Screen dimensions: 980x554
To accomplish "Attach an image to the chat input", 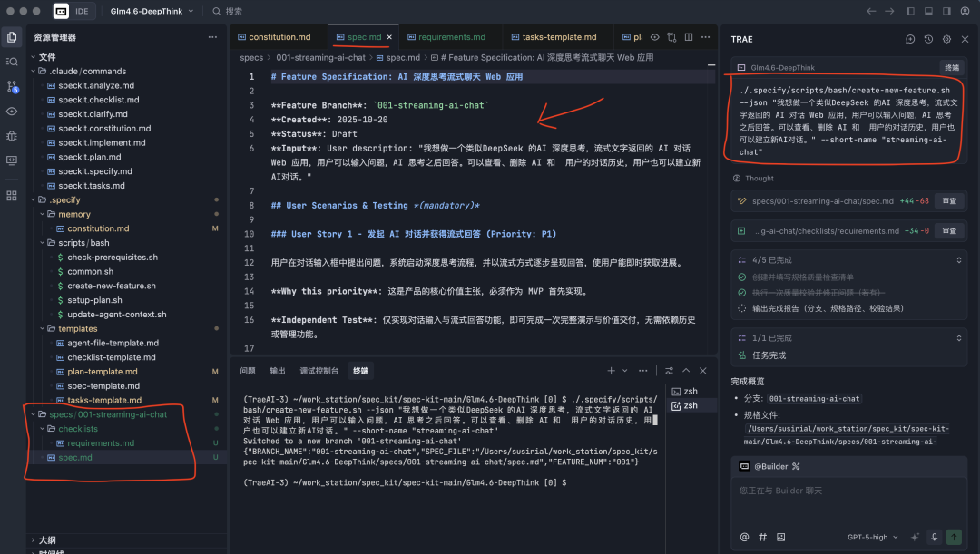I will 780,537.
